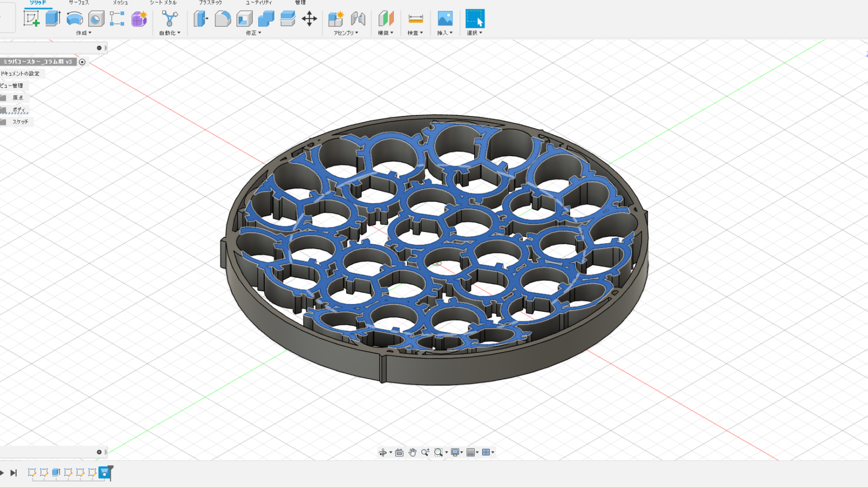Image resolution: width=868 pixels, height=488 pixels.
Task: Expand the 修正 dropdown menu
Action: pyautogui.click(x=253, y=33)
